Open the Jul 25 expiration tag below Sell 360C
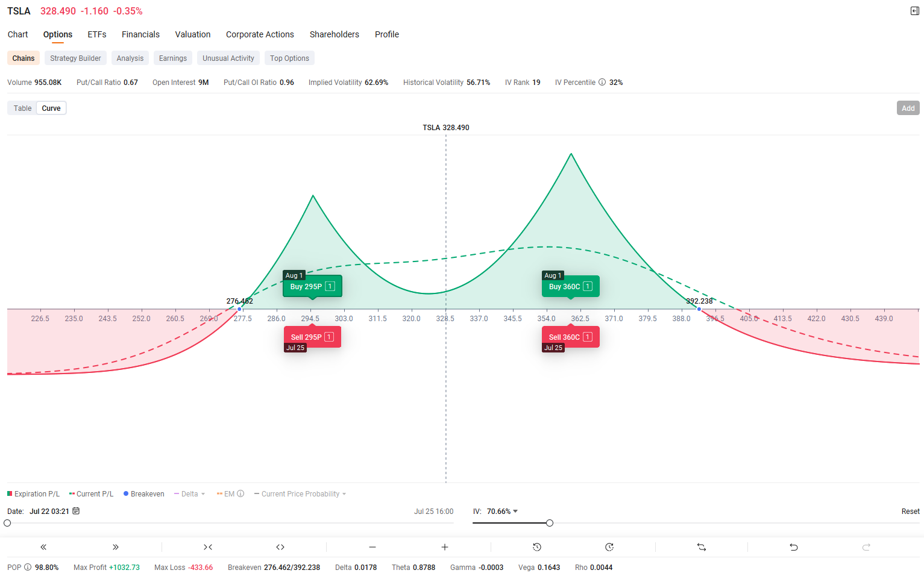 [553, 348]
